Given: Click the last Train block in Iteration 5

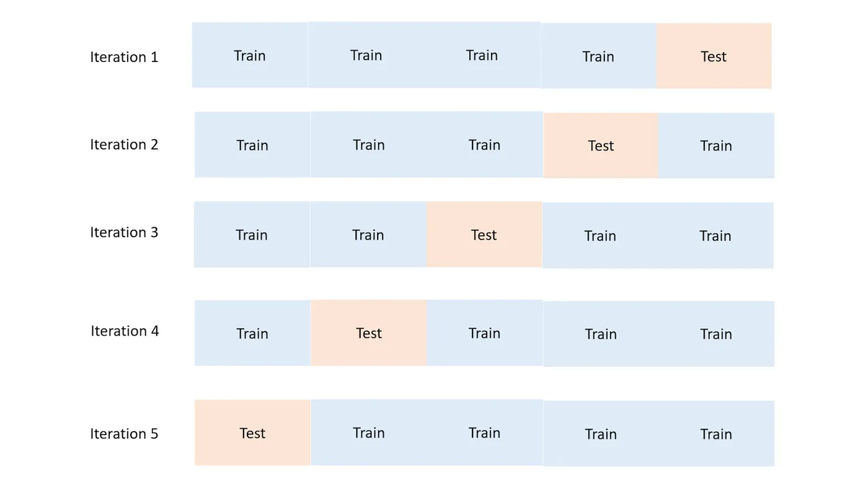Looking at the screenshot, I should coord(716,434).
